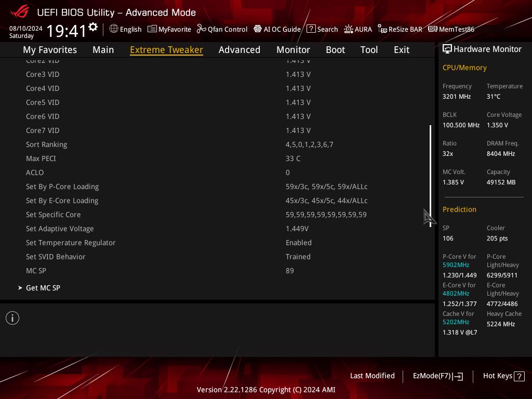Click 59x/3c, 59x/5c, 59x/ALLc value
This screenshot has width=532, height=399.
click(x=326, y=187)
